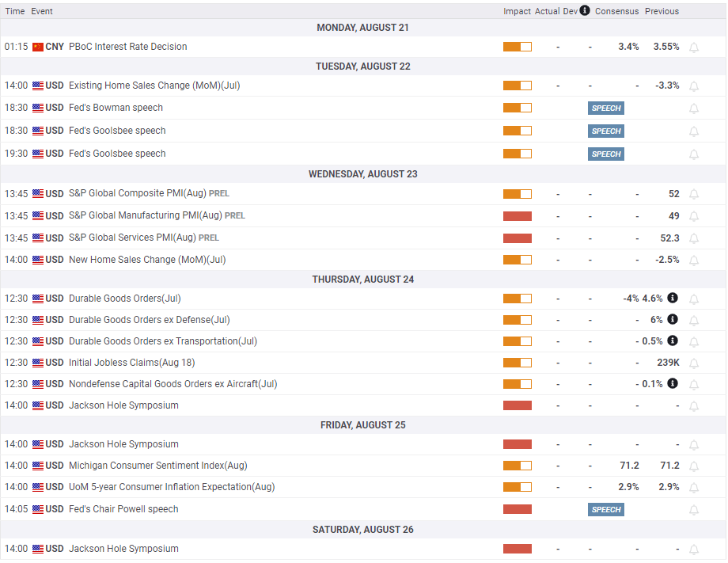This screenshot has height=563, width=728.
Task: Open Existing Home Sales Change event
Action: (x=154, y=86)
